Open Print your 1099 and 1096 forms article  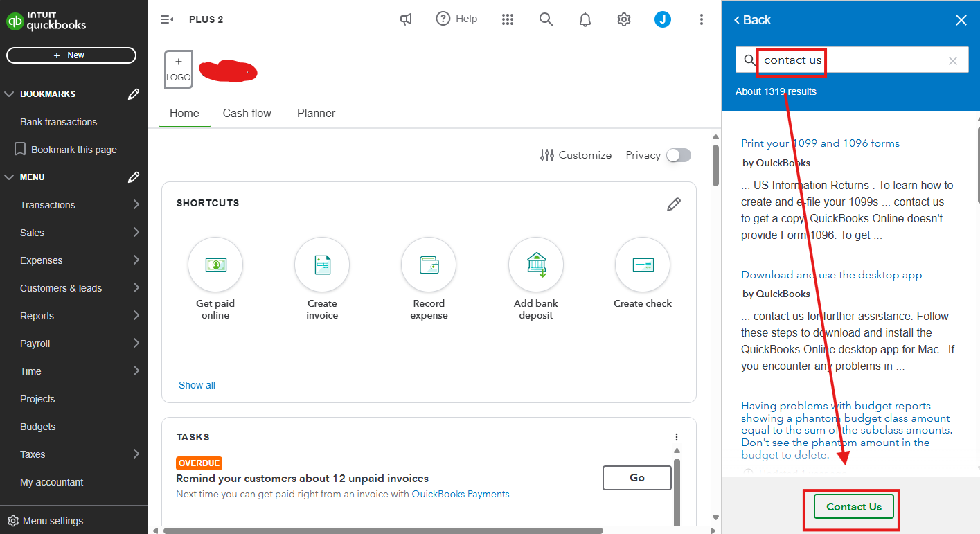[x=821, y=143]
